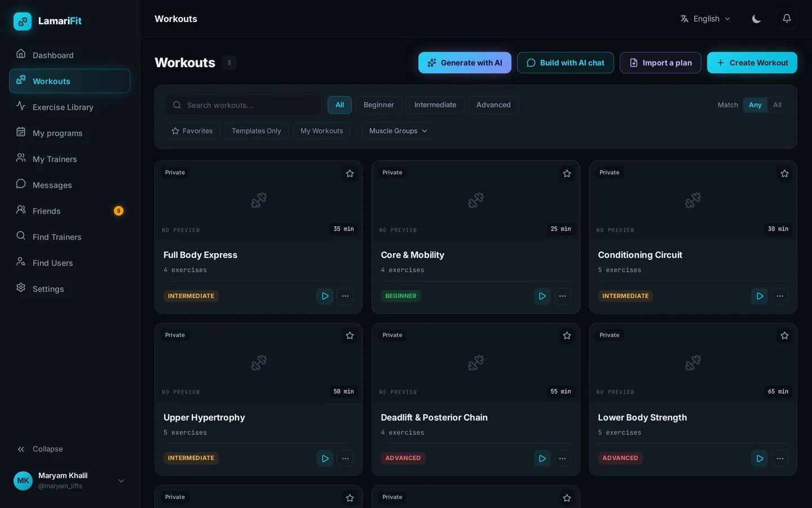Filter by Beginner difficulty
The image size is (812, 508).
click(x=378, y=105)
